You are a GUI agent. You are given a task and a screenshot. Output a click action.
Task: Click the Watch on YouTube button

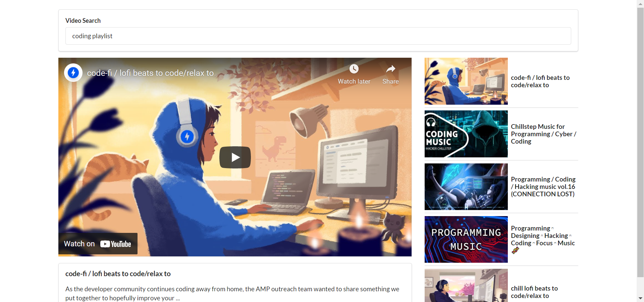click(98, 244)
